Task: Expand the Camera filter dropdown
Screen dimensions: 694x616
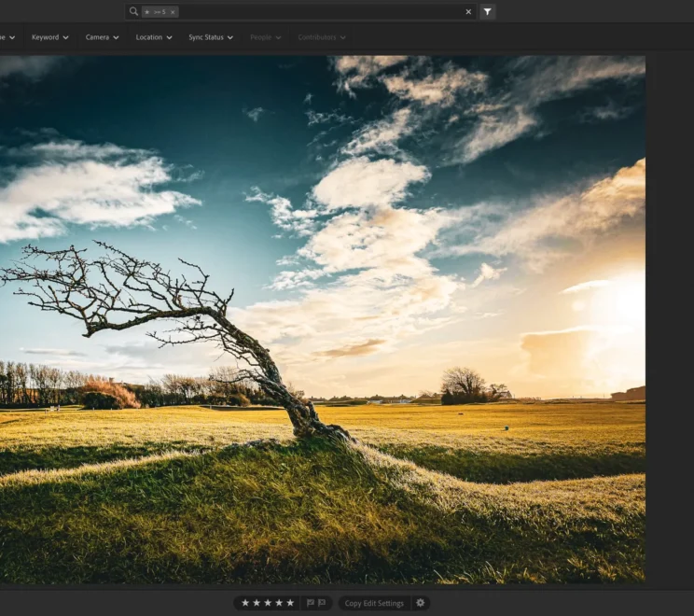Action: (x=102, y=37)
